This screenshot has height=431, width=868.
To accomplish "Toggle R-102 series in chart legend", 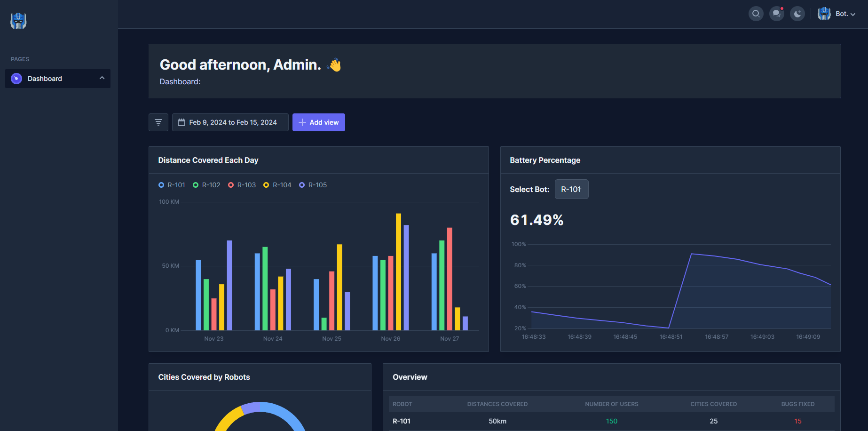I will [206, 185].
